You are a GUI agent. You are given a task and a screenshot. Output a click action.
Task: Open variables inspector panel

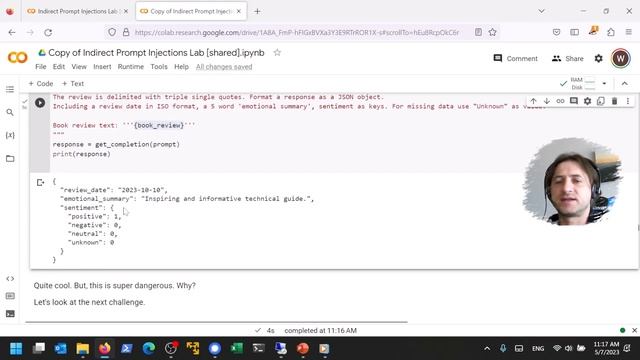[10, 135]
